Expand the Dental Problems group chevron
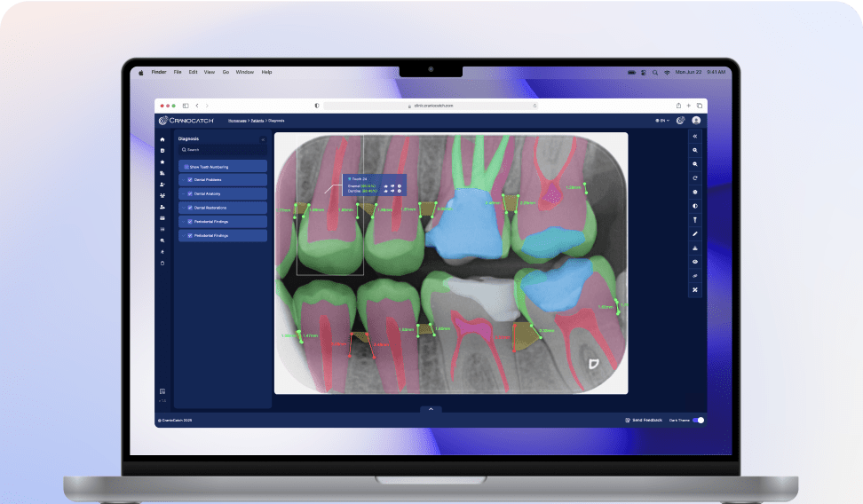Screen dimensions: 863x504 click(183, 180)
